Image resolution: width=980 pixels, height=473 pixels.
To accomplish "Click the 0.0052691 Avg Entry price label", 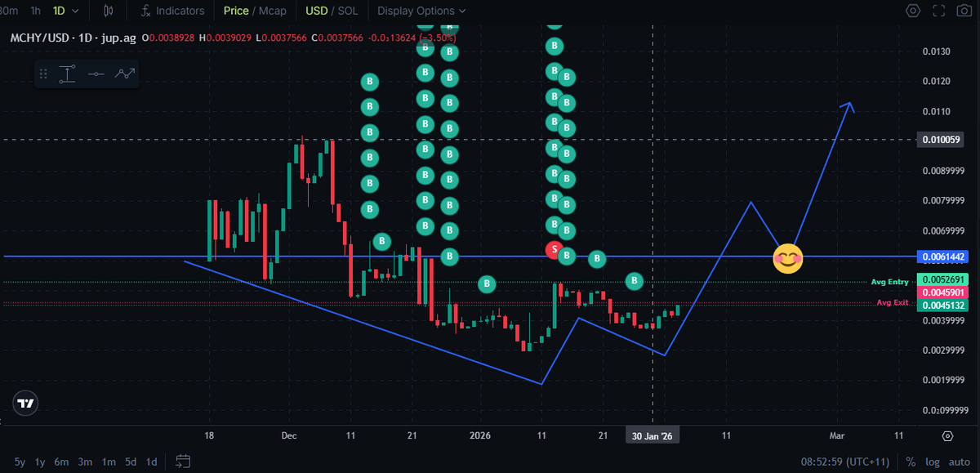I will pos(944,281).
